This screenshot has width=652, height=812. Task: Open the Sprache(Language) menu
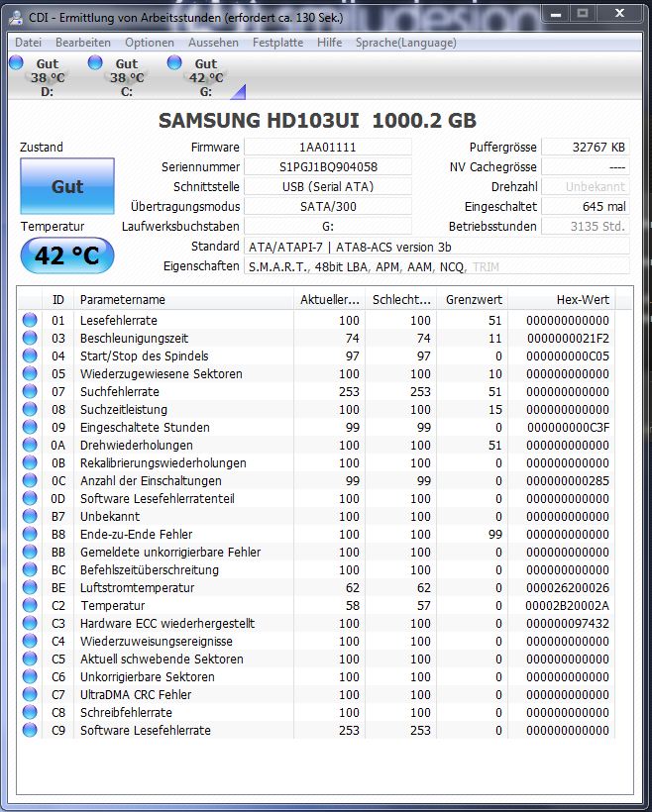point(406,43)
